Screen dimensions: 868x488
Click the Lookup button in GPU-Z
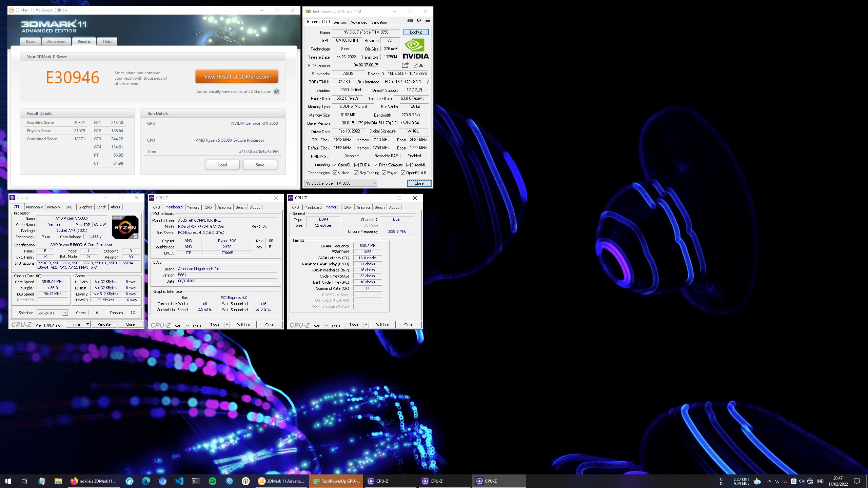click(416, 32)
